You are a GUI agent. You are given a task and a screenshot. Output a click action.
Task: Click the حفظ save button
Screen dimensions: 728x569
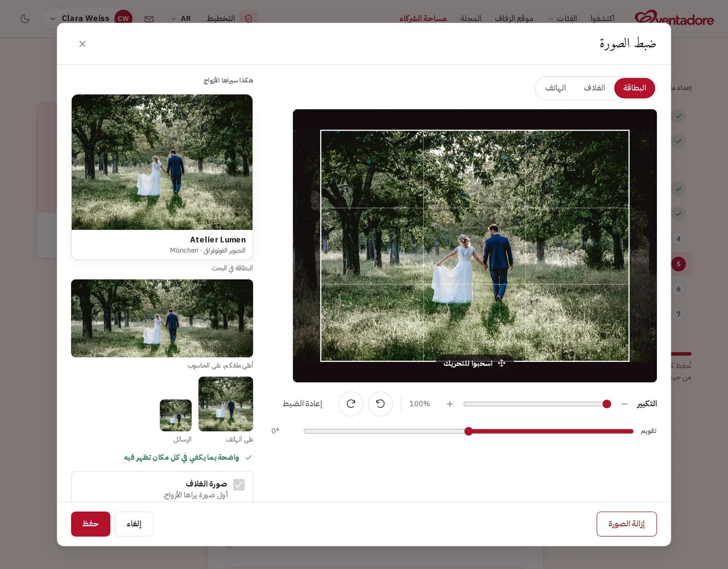(91, 524)
